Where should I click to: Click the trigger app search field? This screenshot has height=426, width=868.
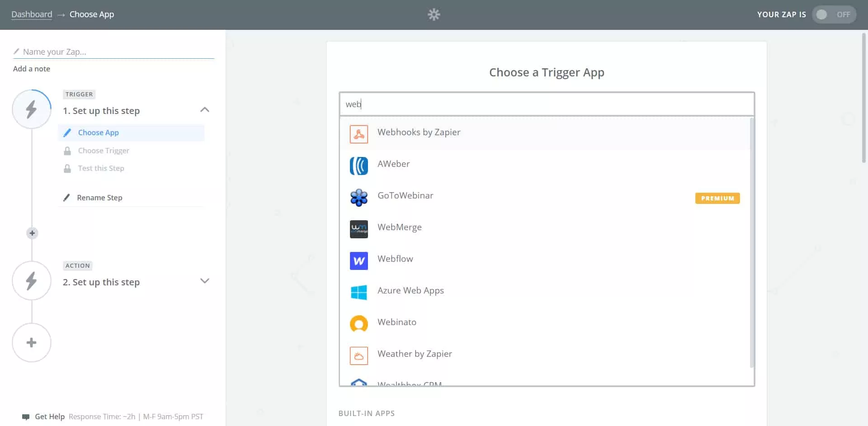click(x=547, y=104)
